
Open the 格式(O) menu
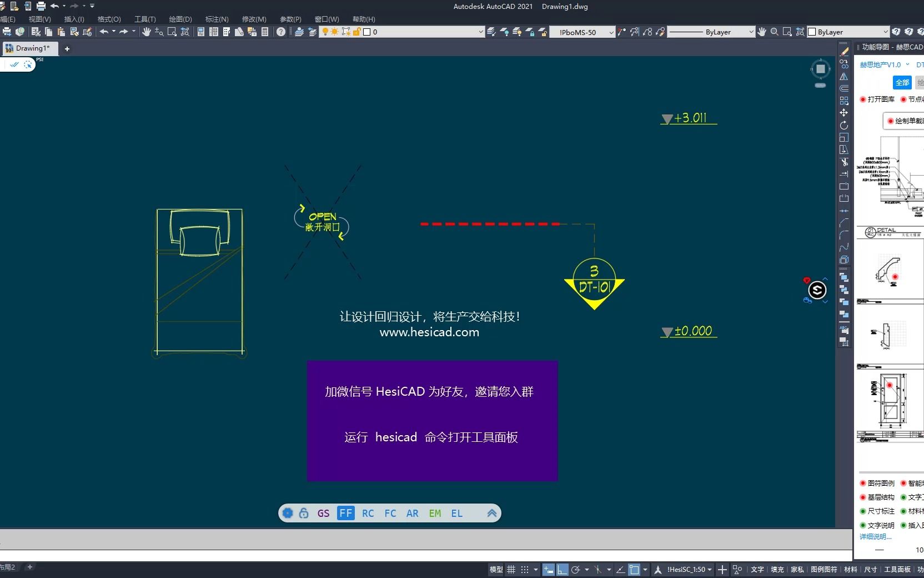(x=109, y=19)
